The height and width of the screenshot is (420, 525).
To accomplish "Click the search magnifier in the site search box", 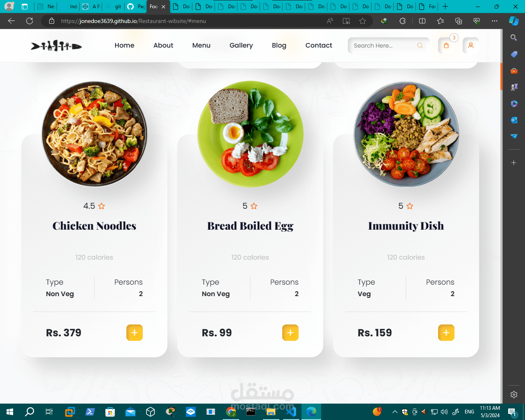I will 420,46.
